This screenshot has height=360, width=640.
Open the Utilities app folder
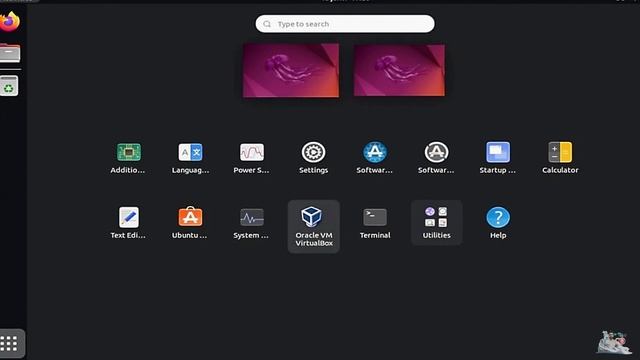[x=436, y=222]
